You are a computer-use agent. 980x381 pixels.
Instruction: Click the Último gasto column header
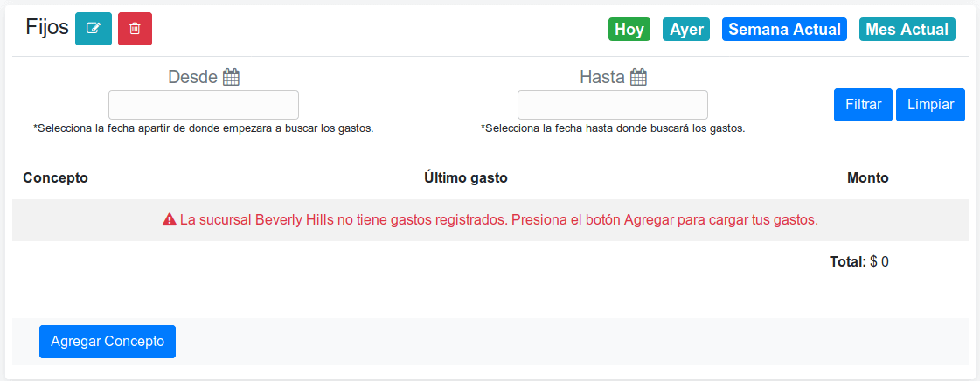click(466, 178)
